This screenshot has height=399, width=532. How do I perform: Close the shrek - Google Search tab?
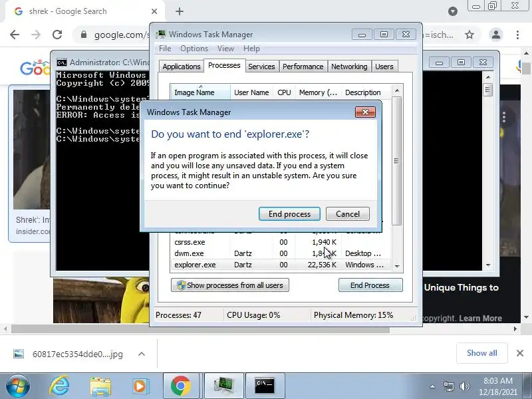click(154, 11)
